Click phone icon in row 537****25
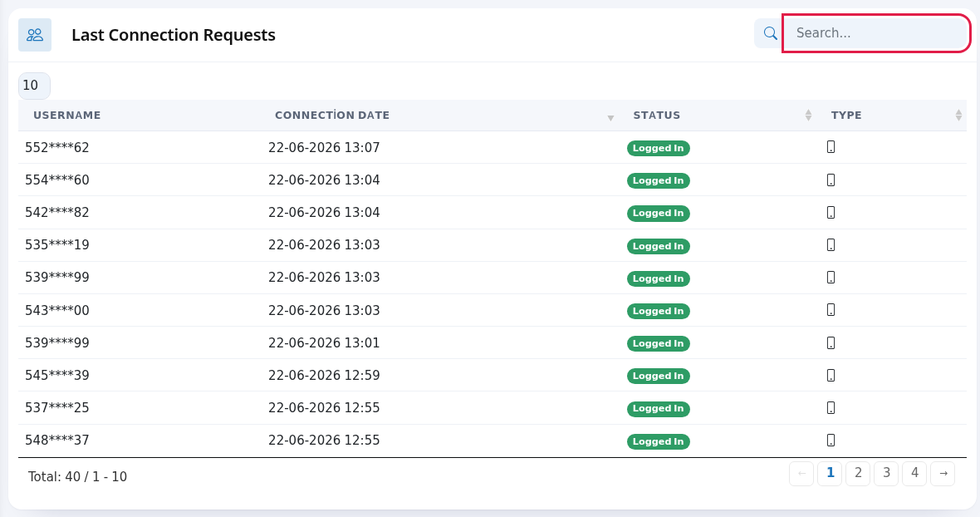This screenshot has height=517, width=980. (x=831, y=407)
